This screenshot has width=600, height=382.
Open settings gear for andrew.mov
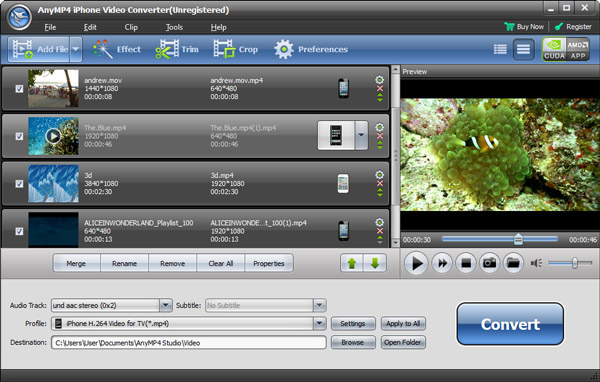[379, 80]
